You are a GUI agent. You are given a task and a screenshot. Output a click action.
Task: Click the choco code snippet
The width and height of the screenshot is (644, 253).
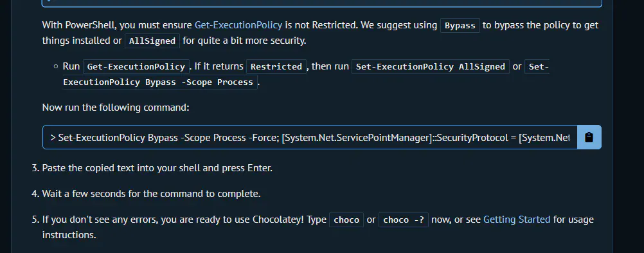(x=346, y=220)
